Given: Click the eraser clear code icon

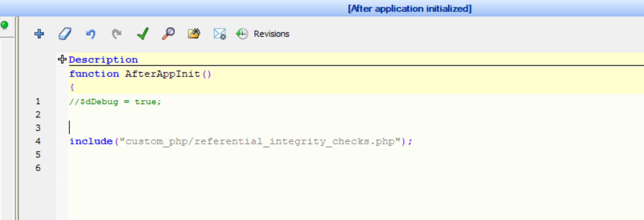Looking at the screenshot, I should click(x=64, y=34).
